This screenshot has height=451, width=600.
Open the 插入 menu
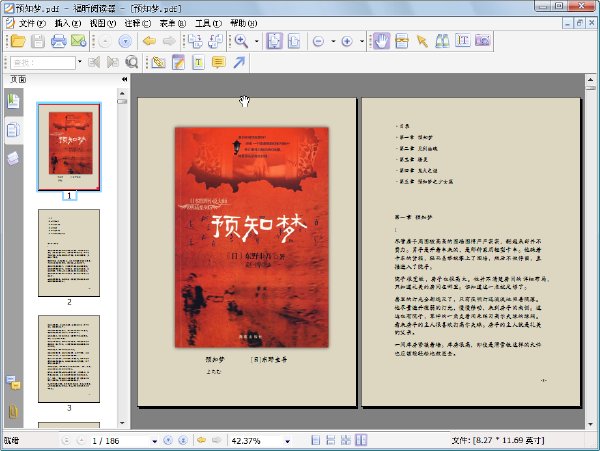(68, 24)
